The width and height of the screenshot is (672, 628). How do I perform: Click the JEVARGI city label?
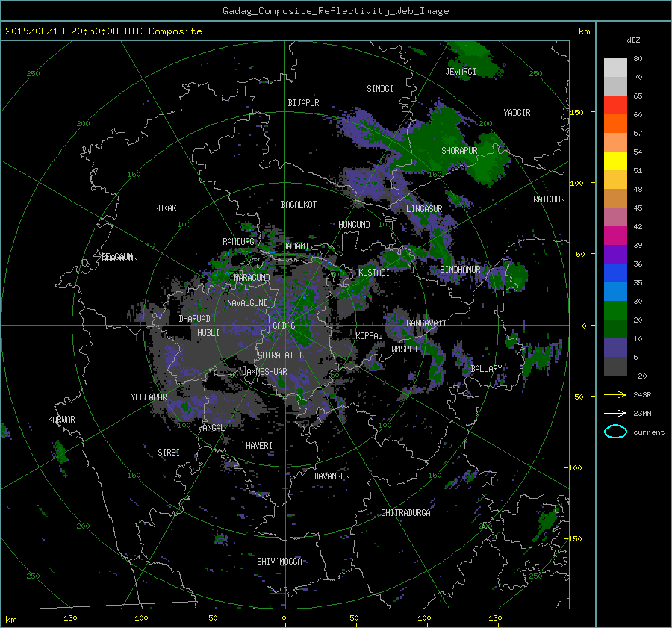[x=461, y=71]
